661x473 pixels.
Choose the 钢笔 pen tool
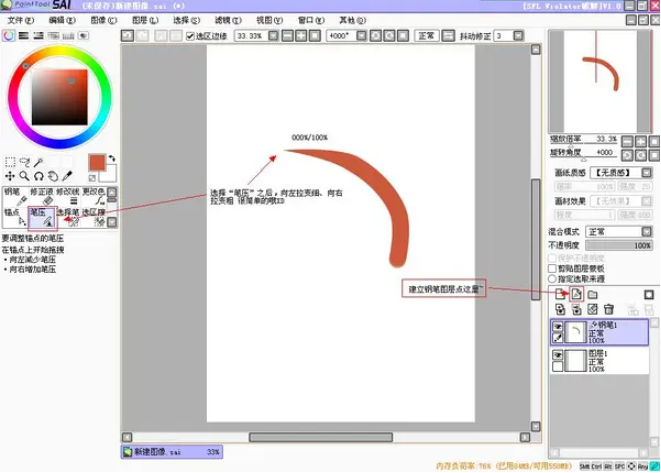(x=15, y=197)
